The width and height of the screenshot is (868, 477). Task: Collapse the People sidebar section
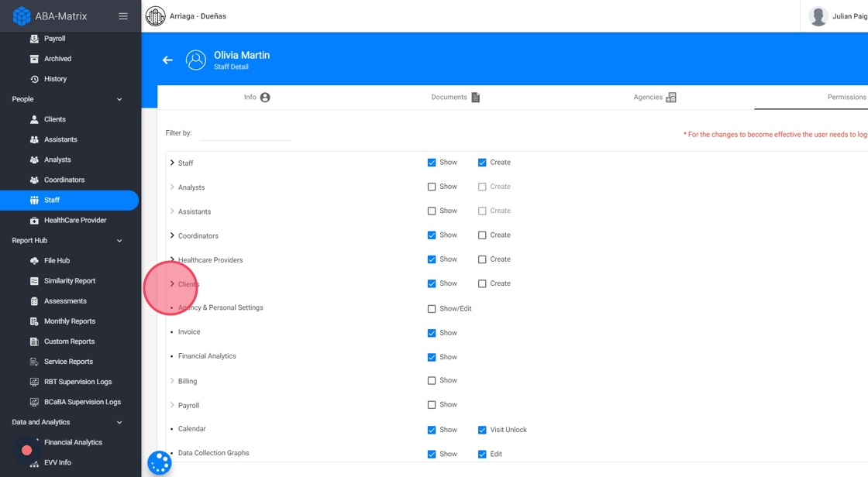point(119,100)
